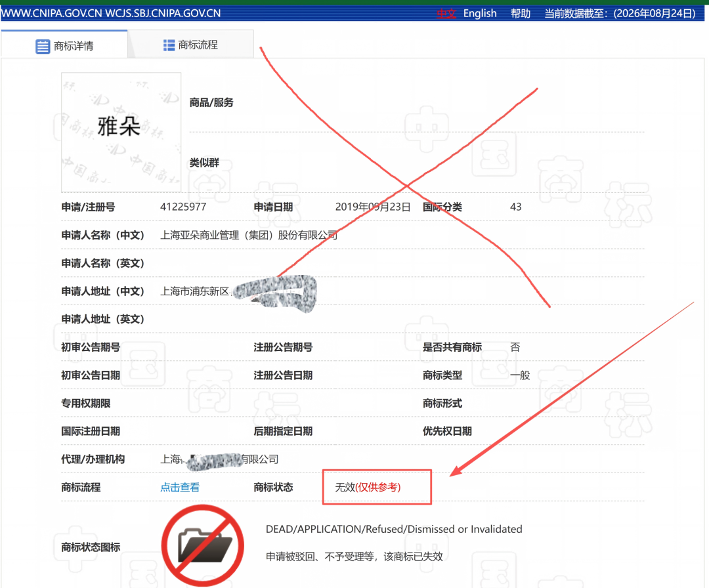Click the 一般 trademark type value

[519, 375]
